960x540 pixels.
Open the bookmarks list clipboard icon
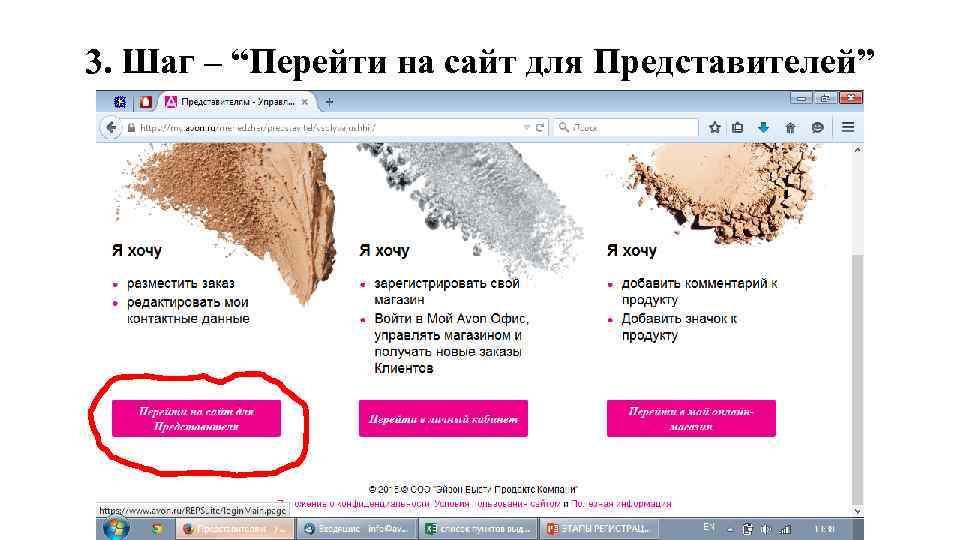pyautogui.click(x=738, y=127)
